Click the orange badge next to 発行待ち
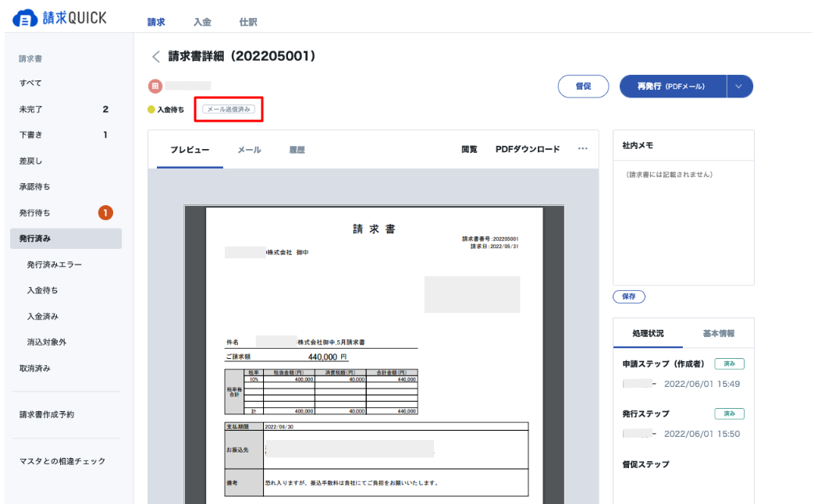The width and height of the screenshot is (832, 504). click(x=105, y=213)
